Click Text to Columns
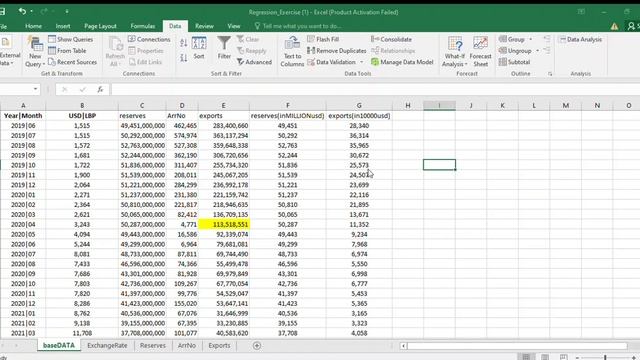This screenshot has height=360, width=640. 292,51
